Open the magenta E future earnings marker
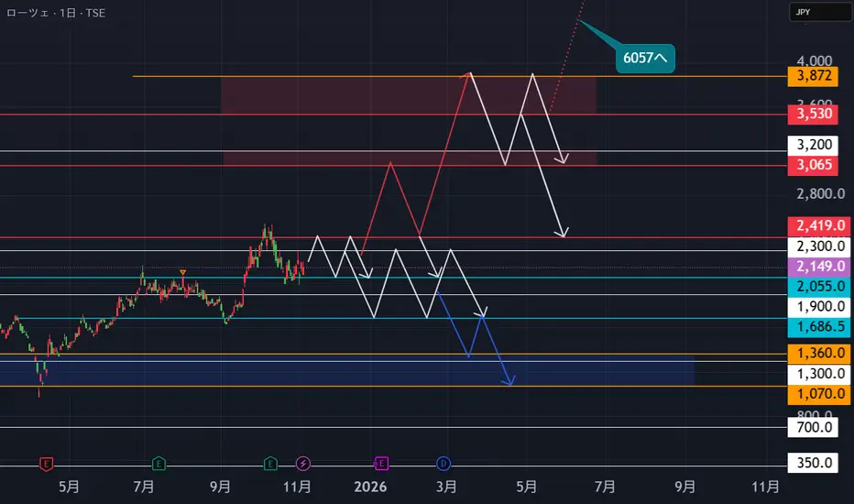Screen dimensions: 854x504 point(380,464)
